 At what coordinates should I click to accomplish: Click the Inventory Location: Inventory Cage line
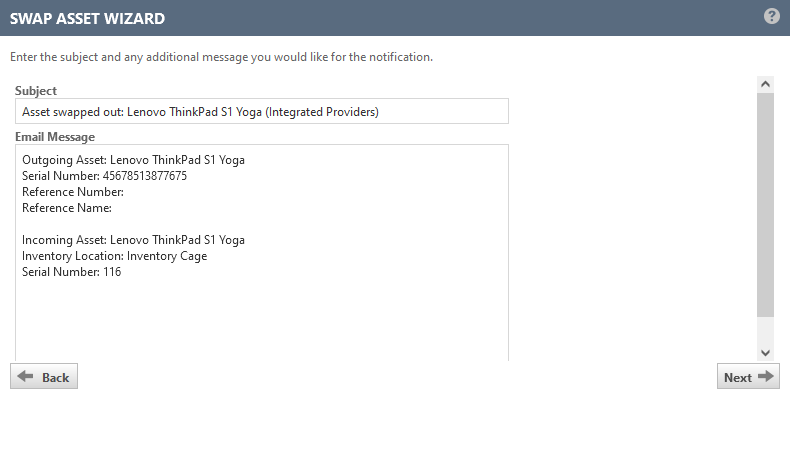114,256
